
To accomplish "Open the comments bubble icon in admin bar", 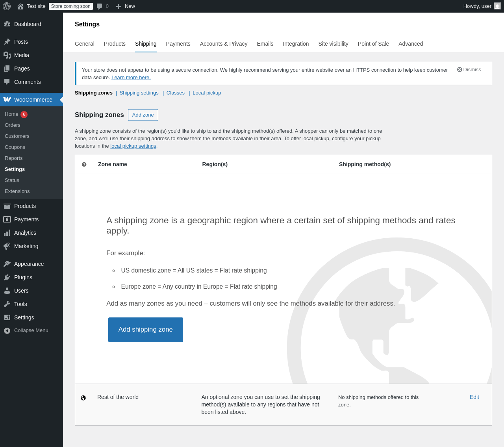I will tap(100, 6).
